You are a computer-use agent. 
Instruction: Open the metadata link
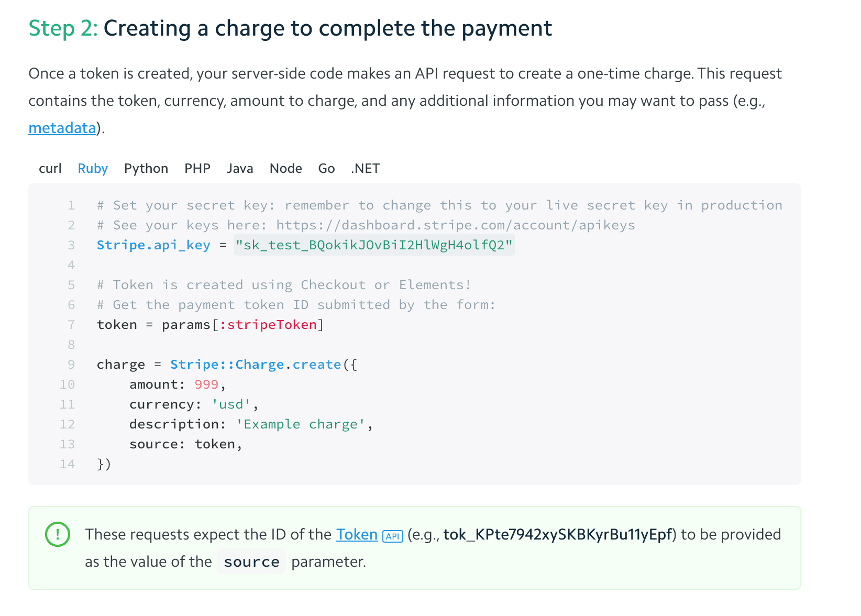62,128
